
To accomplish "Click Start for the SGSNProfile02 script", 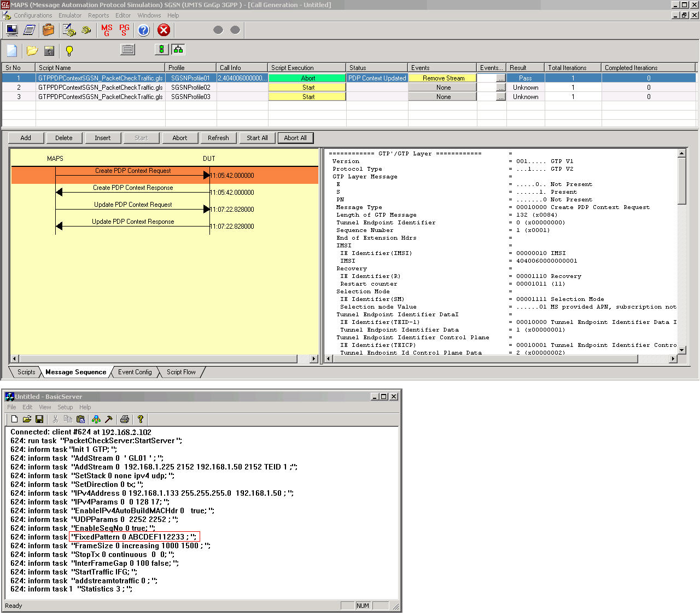I will click(x=308, y=88).
